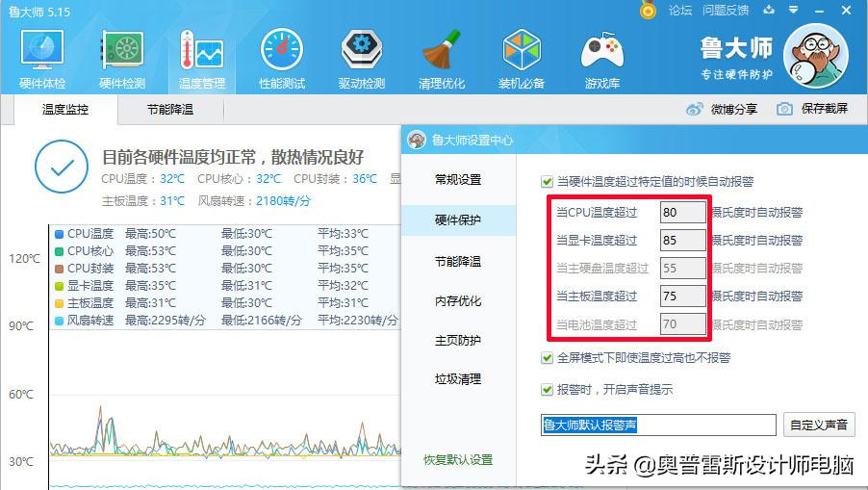Click 最高:2295转/分 fan value
This screenshot has height=490, width=868.
(165, 320)
